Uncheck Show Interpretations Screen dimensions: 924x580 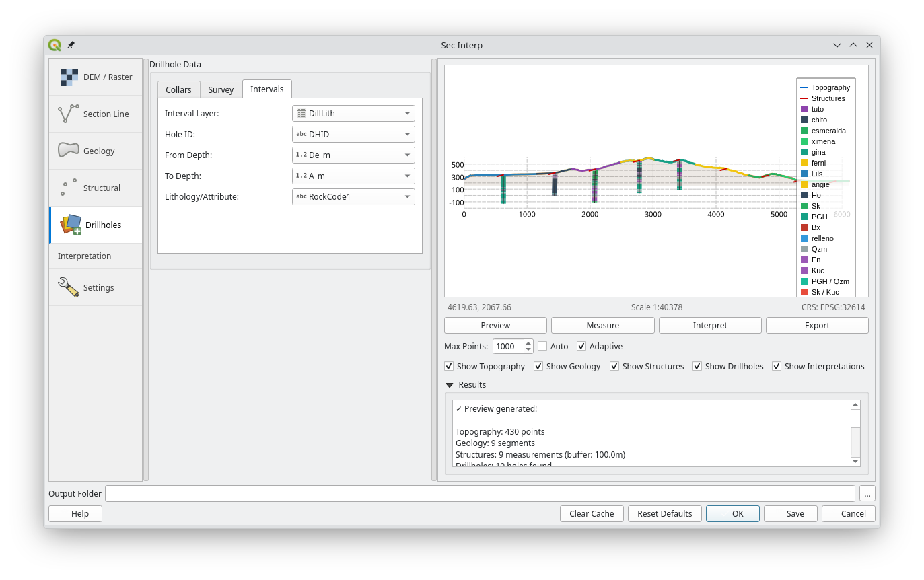pos(777,366)
